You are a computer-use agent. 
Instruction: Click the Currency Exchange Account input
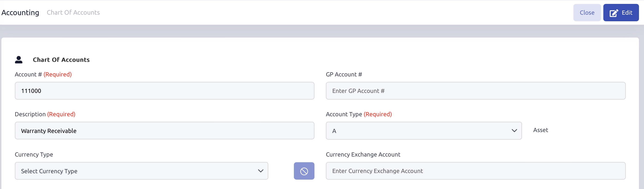point(476,171)
